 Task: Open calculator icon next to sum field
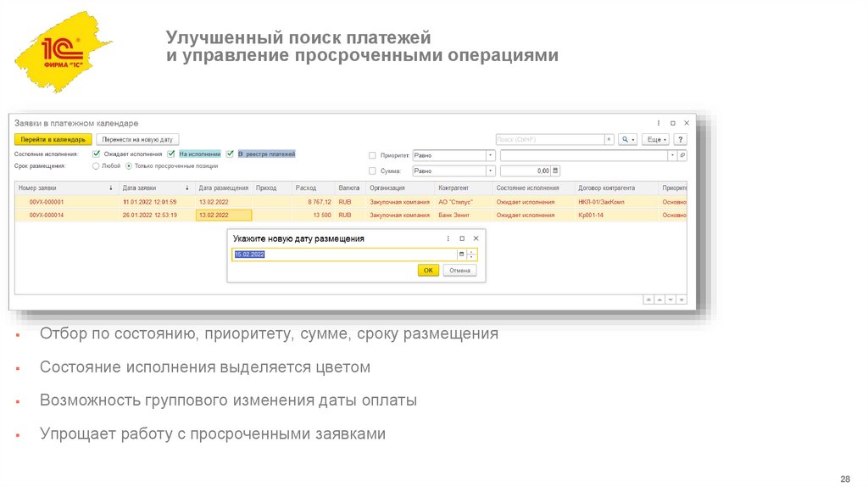556,171
